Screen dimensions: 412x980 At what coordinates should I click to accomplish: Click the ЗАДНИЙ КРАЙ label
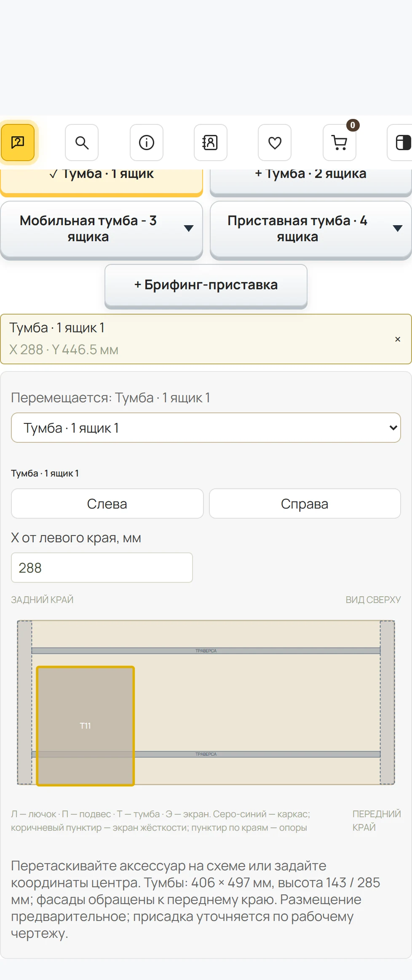42,600
